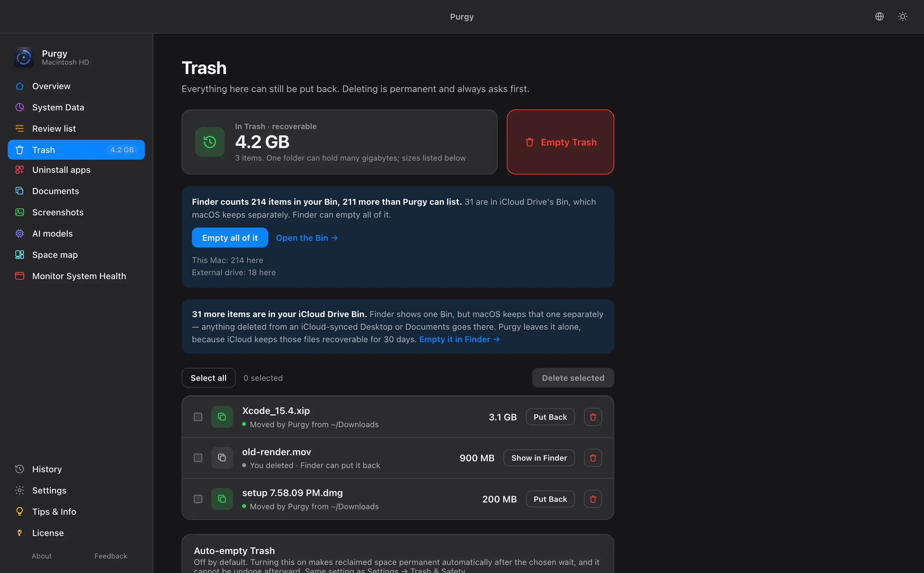924x573 pixels.
Task: Click the Screenshots picture icon
Action: pos(20,212)
